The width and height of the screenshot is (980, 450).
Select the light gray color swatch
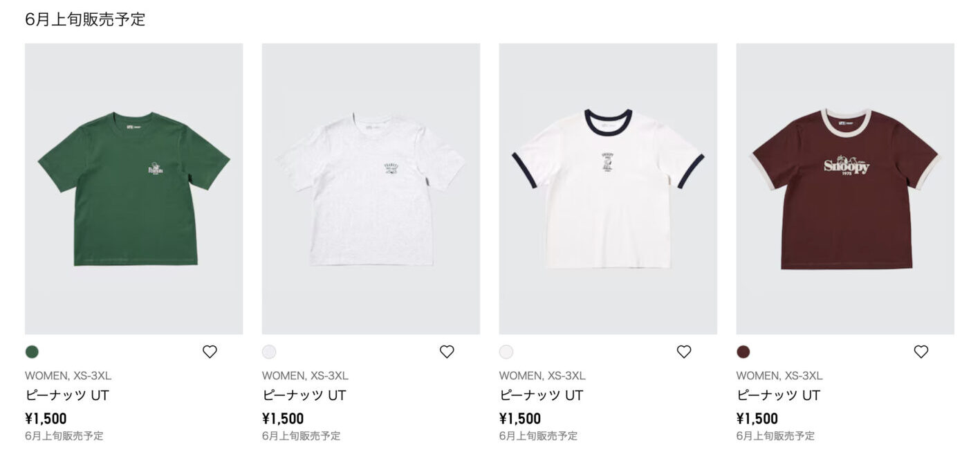[x=269, y=352]
